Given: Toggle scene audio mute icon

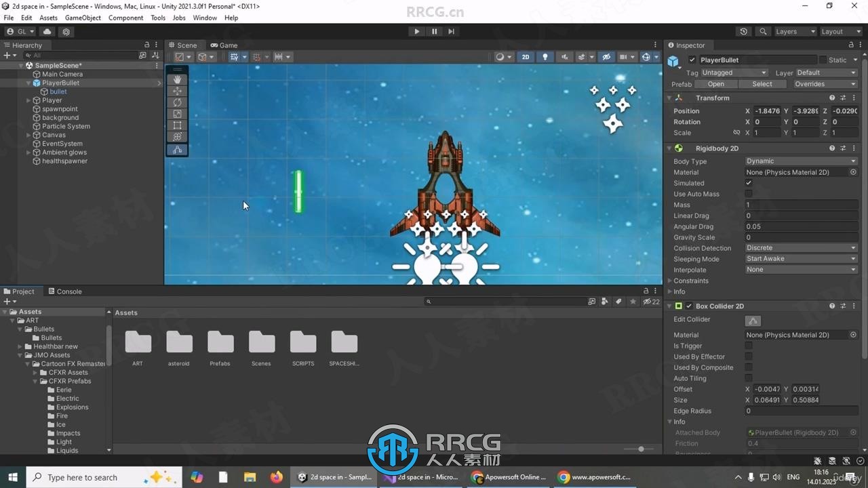Looking at the screenshot, I should 564,57.
